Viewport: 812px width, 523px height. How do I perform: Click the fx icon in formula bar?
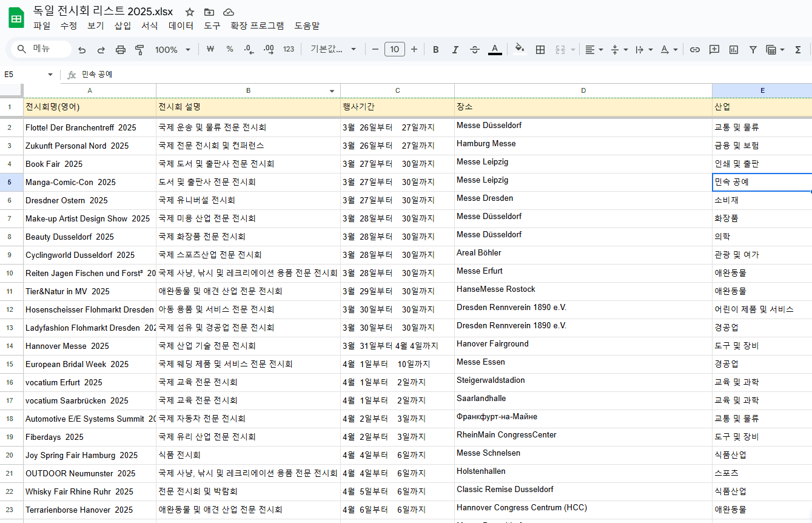72,75
